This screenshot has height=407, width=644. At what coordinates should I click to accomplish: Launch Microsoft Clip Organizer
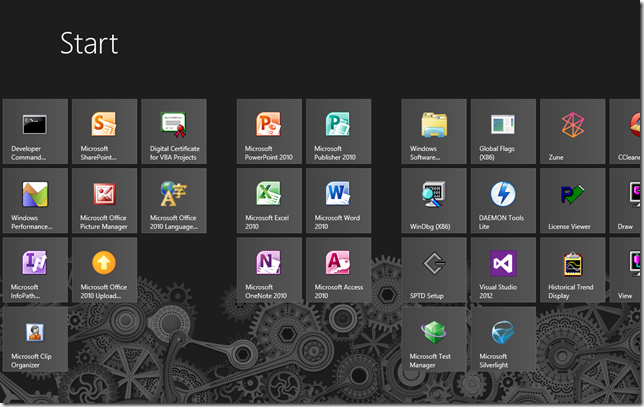(35, 339)
